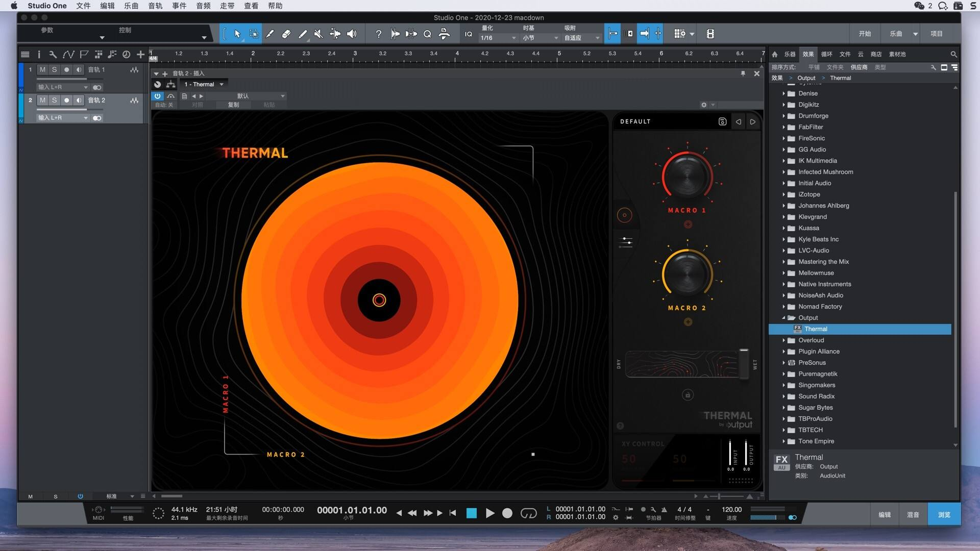Open the quantize 1/16 dropdown

(x=498, y=38)
